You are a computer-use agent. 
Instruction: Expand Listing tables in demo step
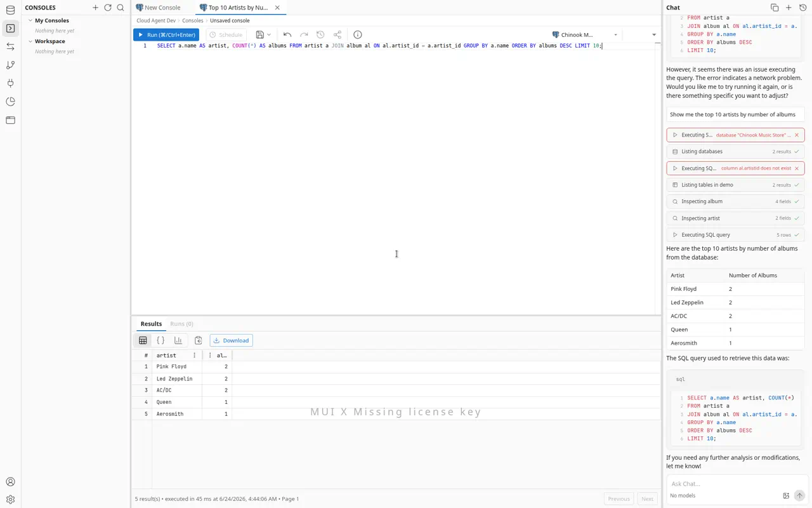pos(735,185)
